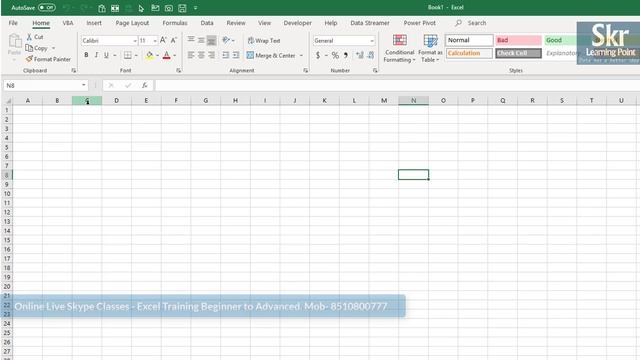Click the Insert Function fx icon
Viewport: 640px width, 360px height.
[144, 85]
